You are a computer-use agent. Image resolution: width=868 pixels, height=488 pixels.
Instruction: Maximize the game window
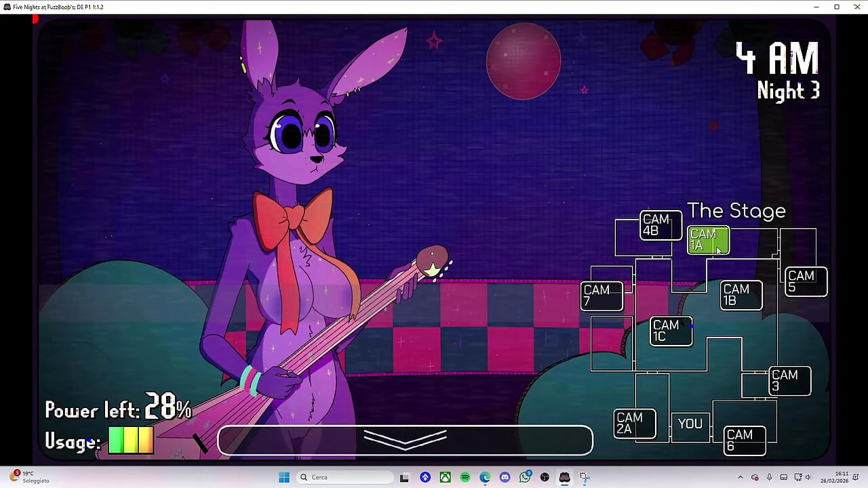pos(837,7)
